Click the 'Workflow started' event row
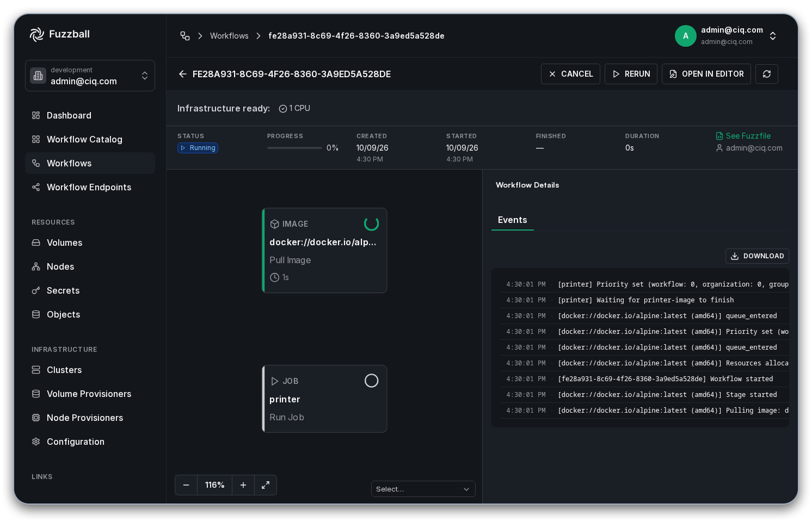Screen dimensions: 812x522 644,379
